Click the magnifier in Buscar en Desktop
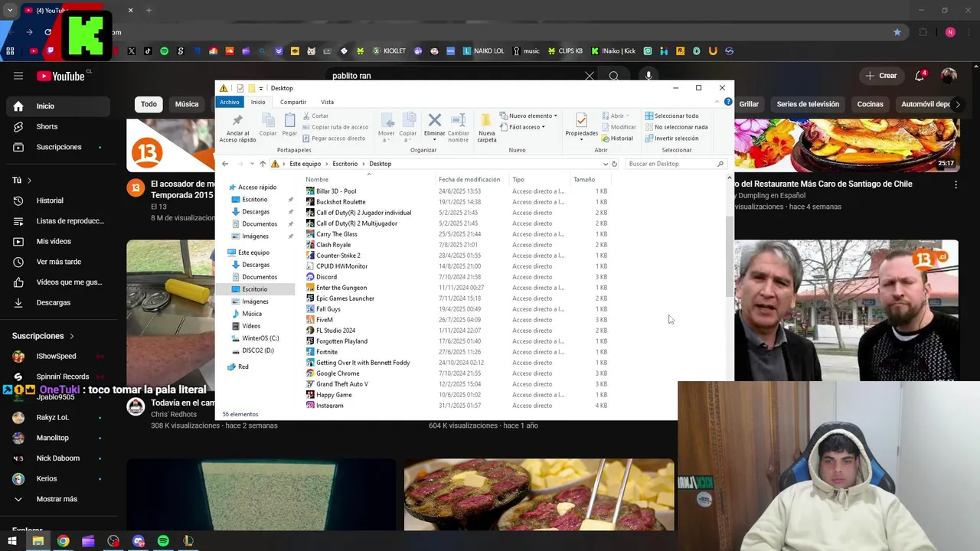Image resolution: width=980 pixels, height=551 pixels. click(x=720, y=164)
